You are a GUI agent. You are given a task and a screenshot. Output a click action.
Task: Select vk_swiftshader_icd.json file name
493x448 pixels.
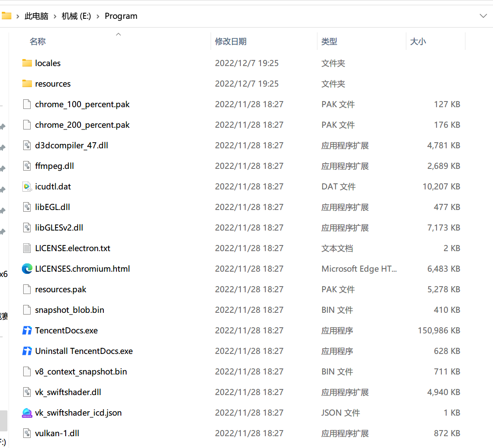[x=78, y=413]
